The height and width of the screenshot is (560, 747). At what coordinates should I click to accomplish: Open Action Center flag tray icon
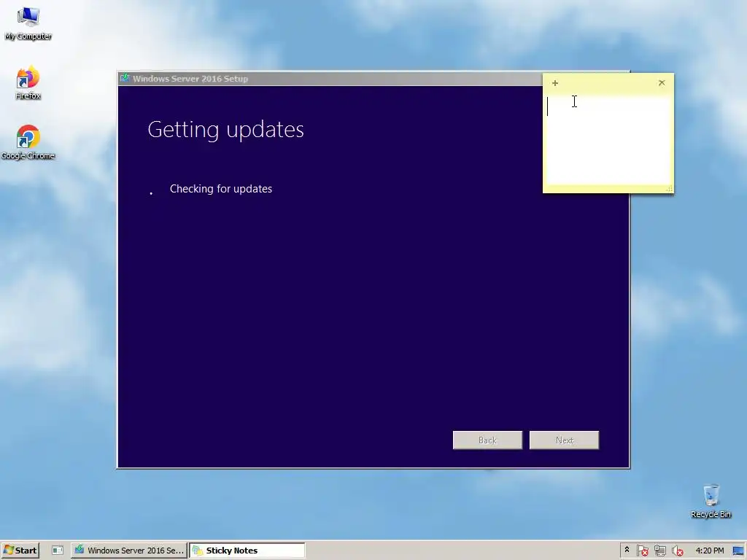(642, 551)
